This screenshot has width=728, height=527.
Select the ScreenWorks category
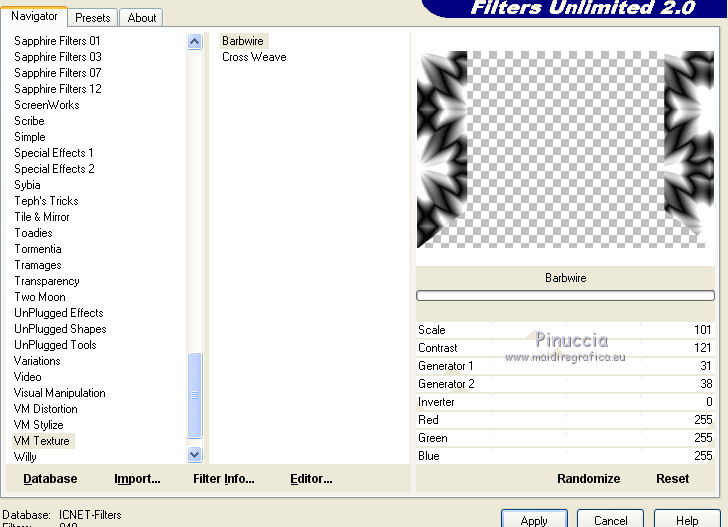46,105
